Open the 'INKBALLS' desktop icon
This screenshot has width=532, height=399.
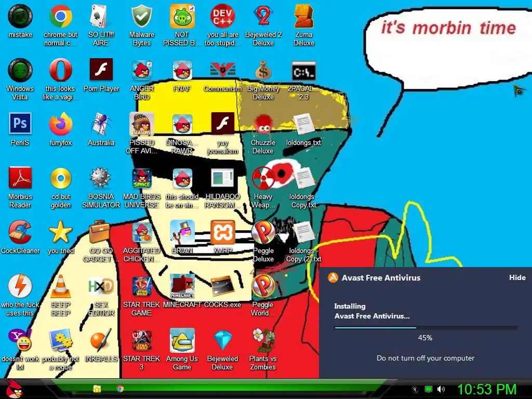tap(101, 340)
